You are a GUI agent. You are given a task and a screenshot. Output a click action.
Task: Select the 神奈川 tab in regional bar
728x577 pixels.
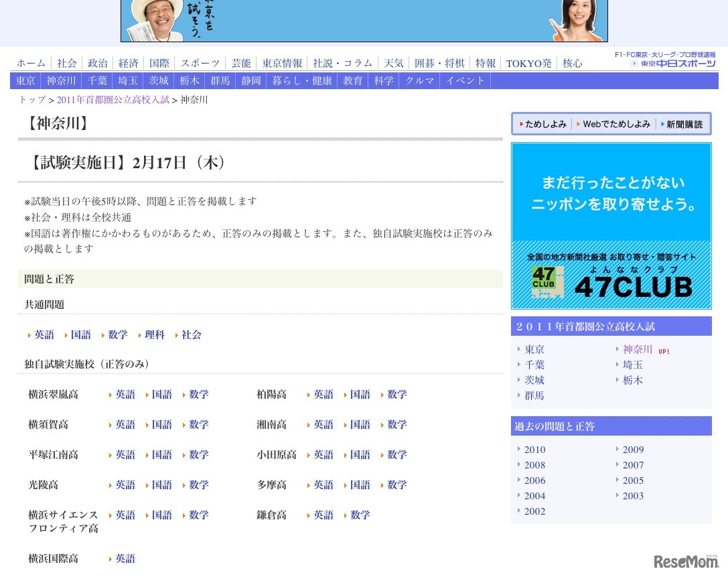tap(61, 80)
